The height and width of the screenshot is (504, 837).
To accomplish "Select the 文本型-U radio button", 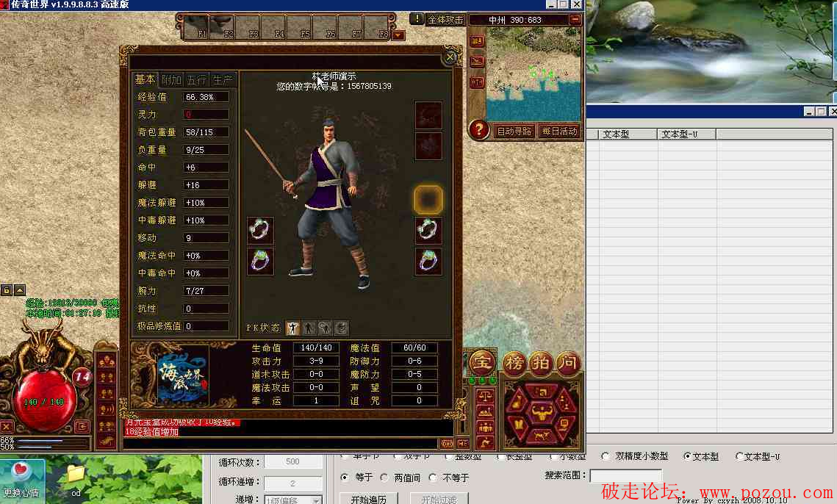I will click(740, 456).
